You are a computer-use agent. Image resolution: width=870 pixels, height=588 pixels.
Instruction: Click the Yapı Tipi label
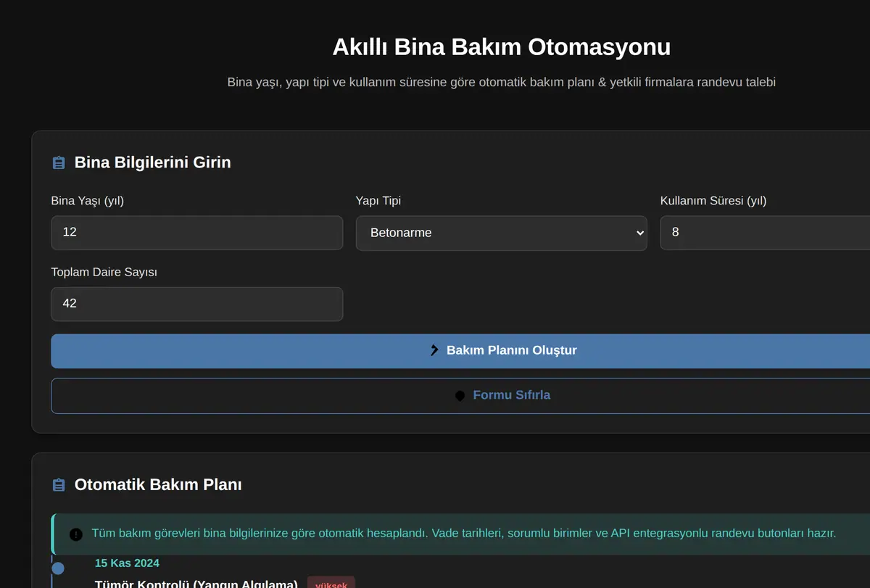[x=378, y=201]
